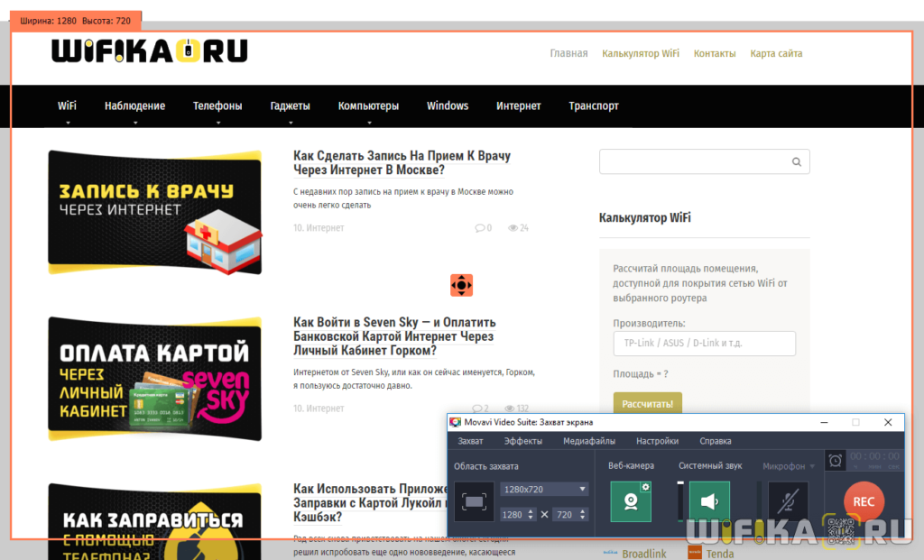Start recording with the REC button
924x560 pixels.
point(864,501)
